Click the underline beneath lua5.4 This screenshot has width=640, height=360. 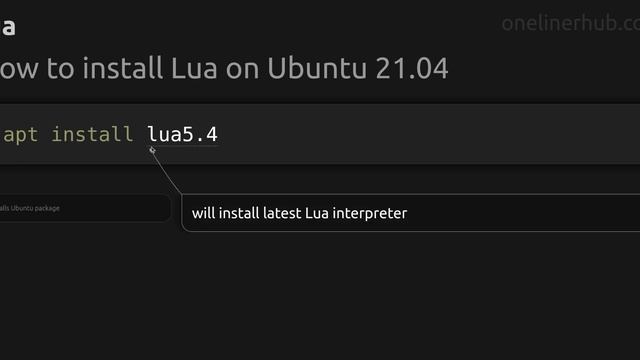coord(182,145)
